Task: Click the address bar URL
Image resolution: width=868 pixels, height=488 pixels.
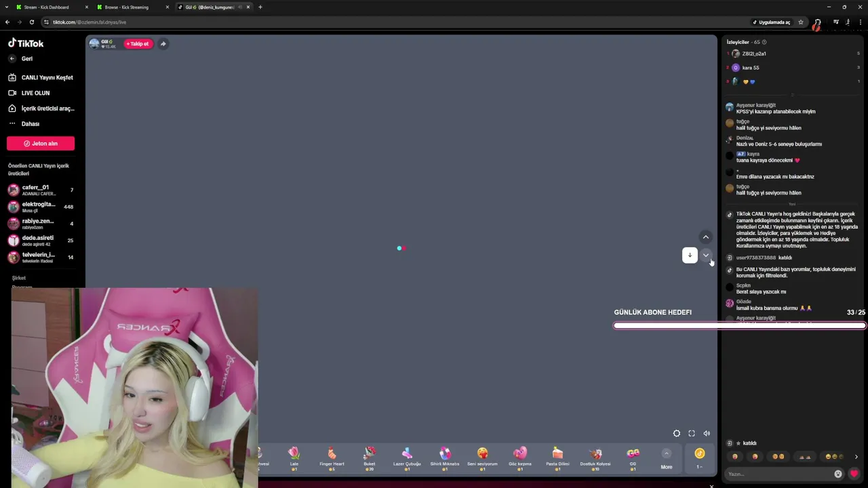Action: click(90, 22)
